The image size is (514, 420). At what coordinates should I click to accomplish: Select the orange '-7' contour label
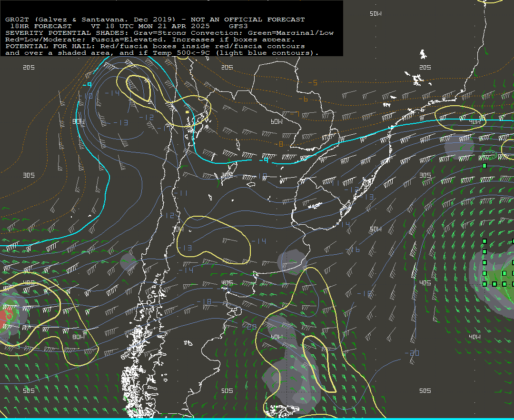point(295,114)
